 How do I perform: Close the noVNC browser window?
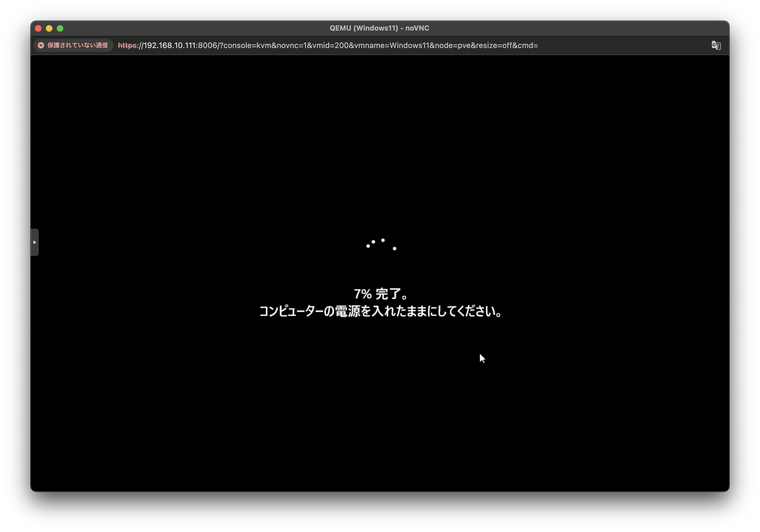38,28
